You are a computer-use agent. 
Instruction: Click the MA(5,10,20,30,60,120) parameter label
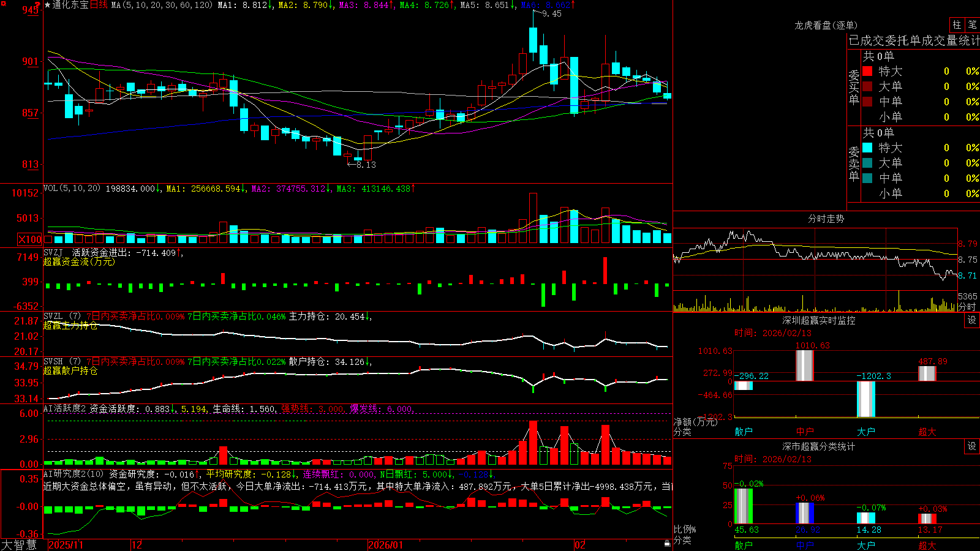[x=162, y=5]
